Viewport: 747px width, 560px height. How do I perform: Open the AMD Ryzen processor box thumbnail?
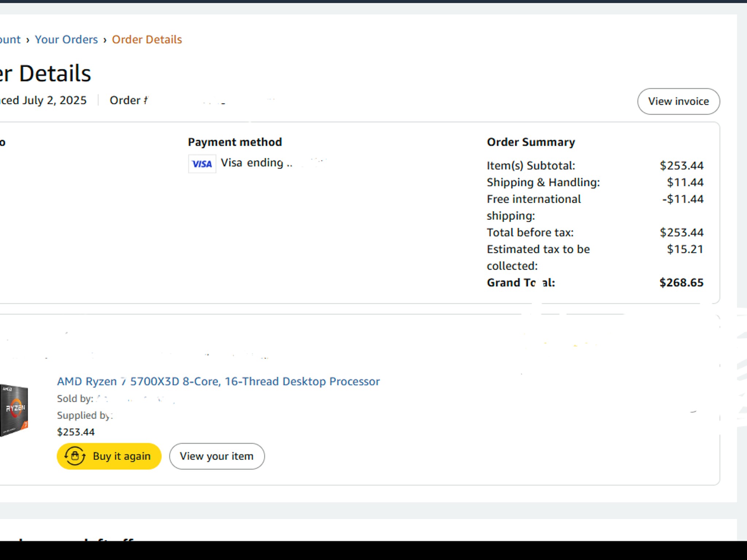click(14, 410)
